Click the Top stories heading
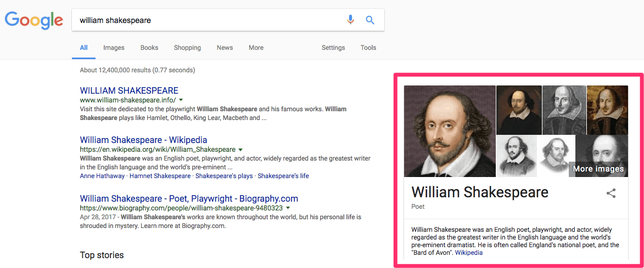Screen dimensions: 644x268 coord(102,255)
